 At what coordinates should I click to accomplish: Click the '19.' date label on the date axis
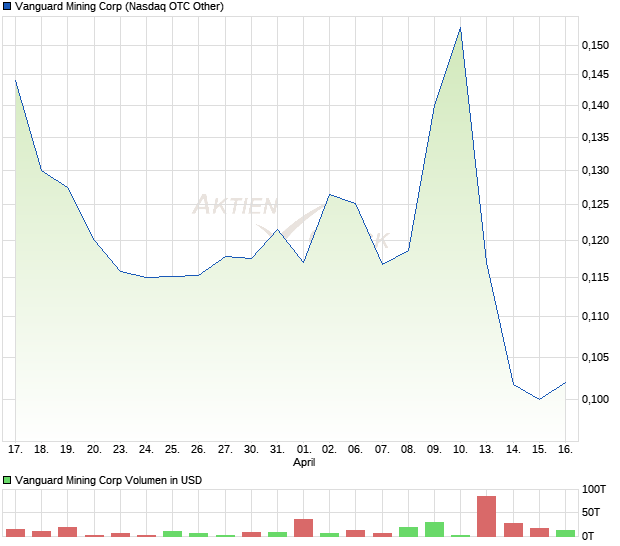67,449
